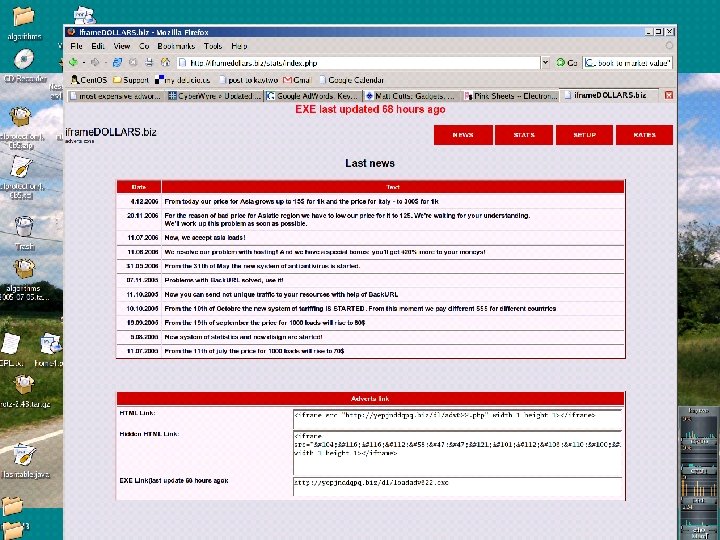Switch to the Pink Sheets tab
Screen dimensions: 720x540
click(x=510, y=96)
